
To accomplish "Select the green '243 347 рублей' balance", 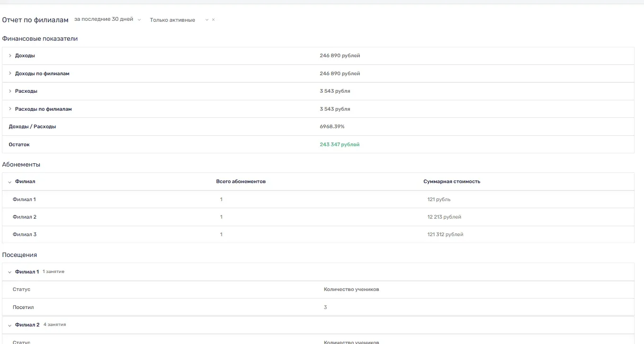I will pos(340,144).
